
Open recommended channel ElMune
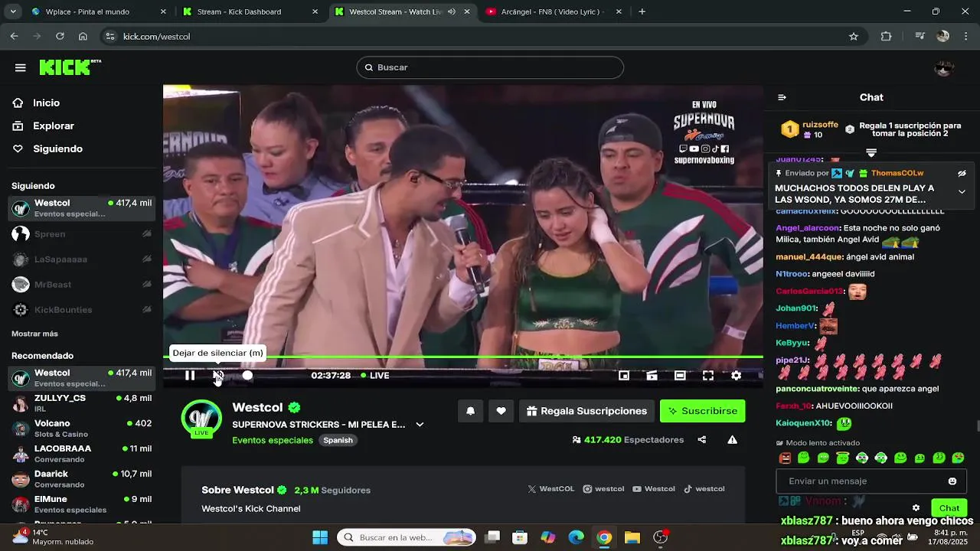coord(81,504)
